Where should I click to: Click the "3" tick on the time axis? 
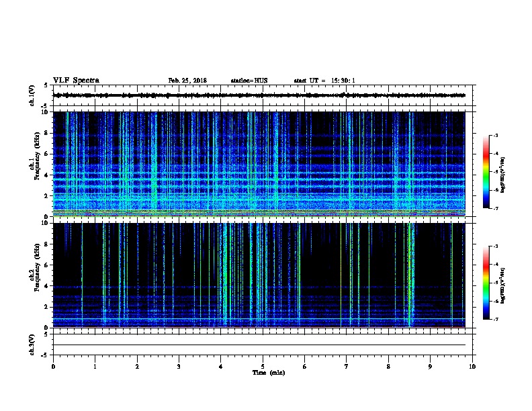179,367
